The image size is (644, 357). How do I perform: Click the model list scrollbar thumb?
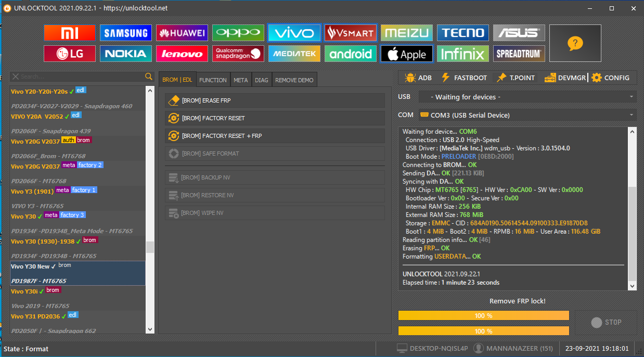pyautogui.click(x=150, y=247)
